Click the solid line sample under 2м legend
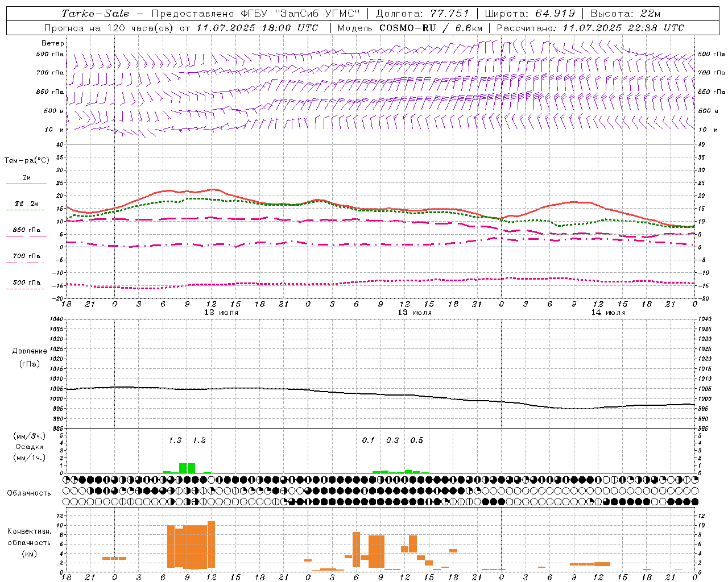Image resolution: width=728 pixels, height=582 pixels. pos(26,184)
